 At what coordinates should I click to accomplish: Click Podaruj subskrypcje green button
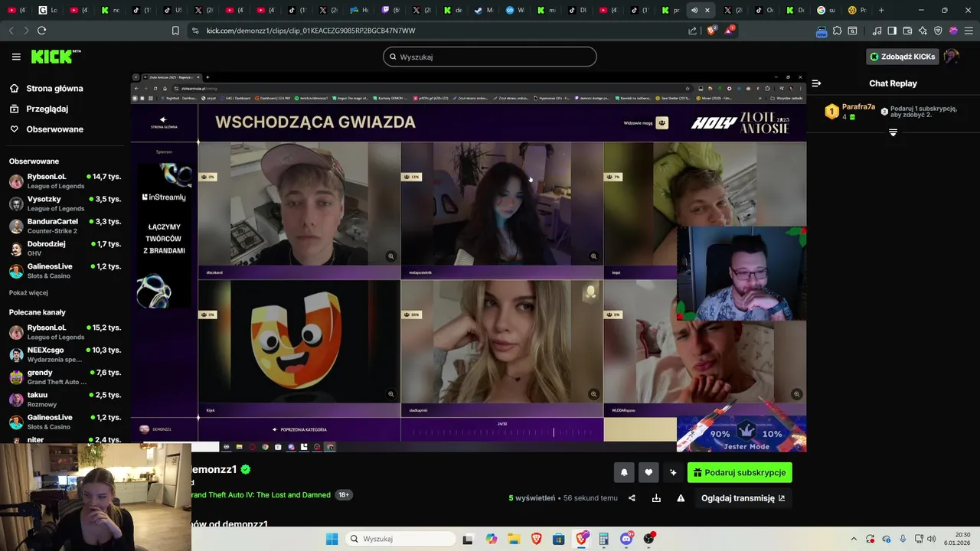point(740,473)
